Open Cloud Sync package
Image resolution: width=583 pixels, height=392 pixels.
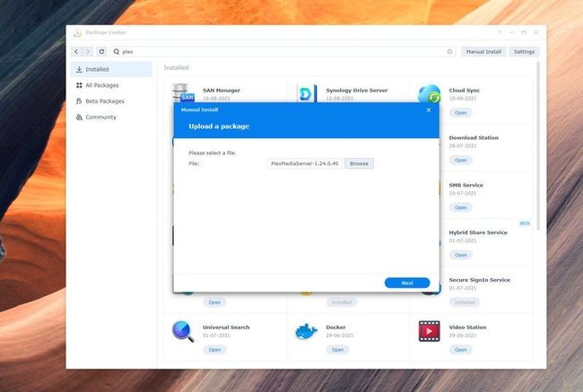[461, 113]
